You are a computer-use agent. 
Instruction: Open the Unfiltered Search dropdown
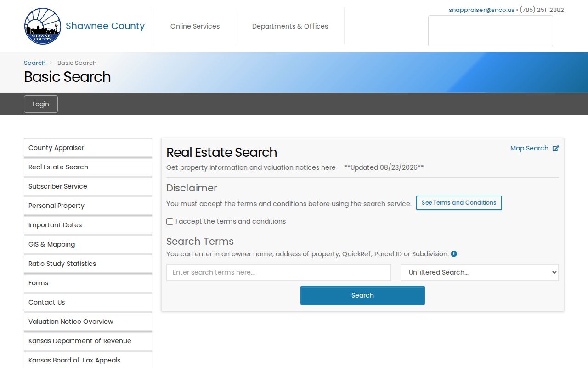pyautogui.click(x=480, y=272)
